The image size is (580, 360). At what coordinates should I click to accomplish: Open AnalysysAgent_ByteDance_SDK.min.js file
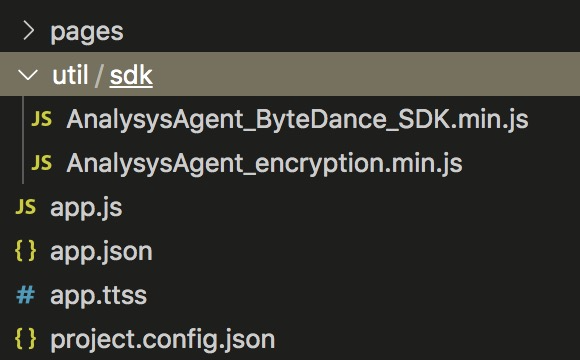[x=297, y=120]
